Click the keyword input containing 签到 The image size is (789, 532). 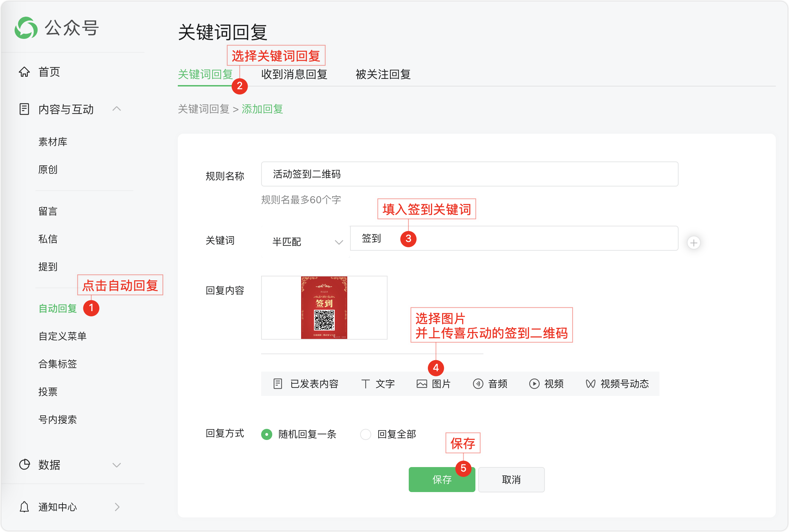(514, 238)
